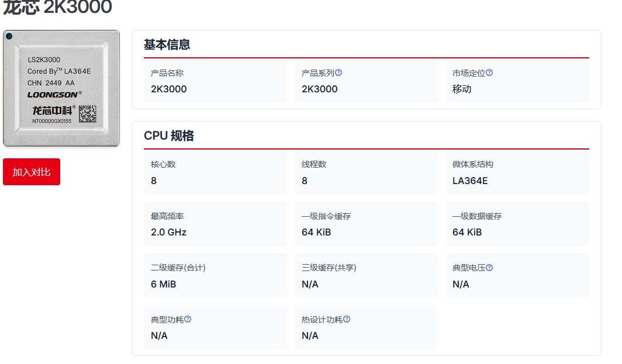Click N/A under 热设计功耗

tap(310, 336)
